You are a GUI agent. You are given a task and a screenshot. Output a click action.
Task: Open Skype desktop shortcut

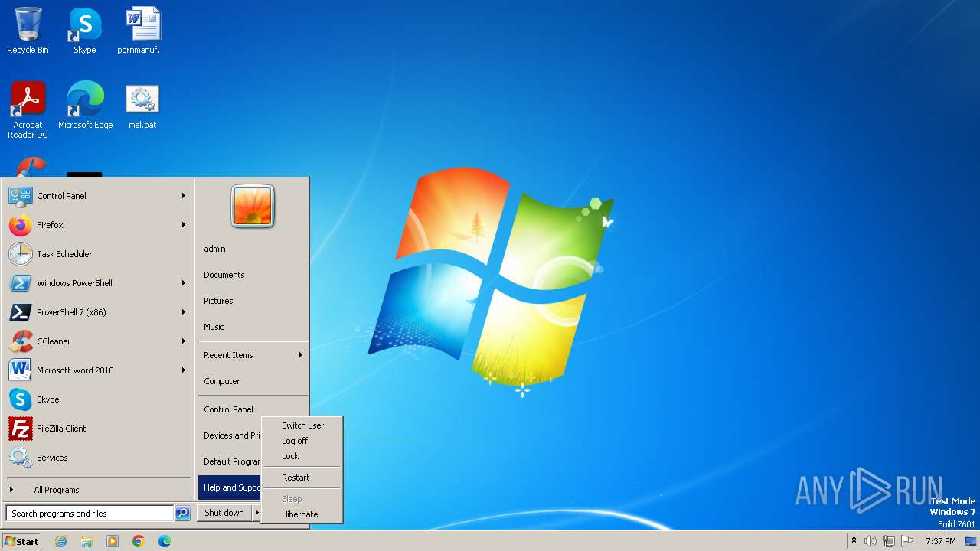pyautogui.click(x=84, y=31)
